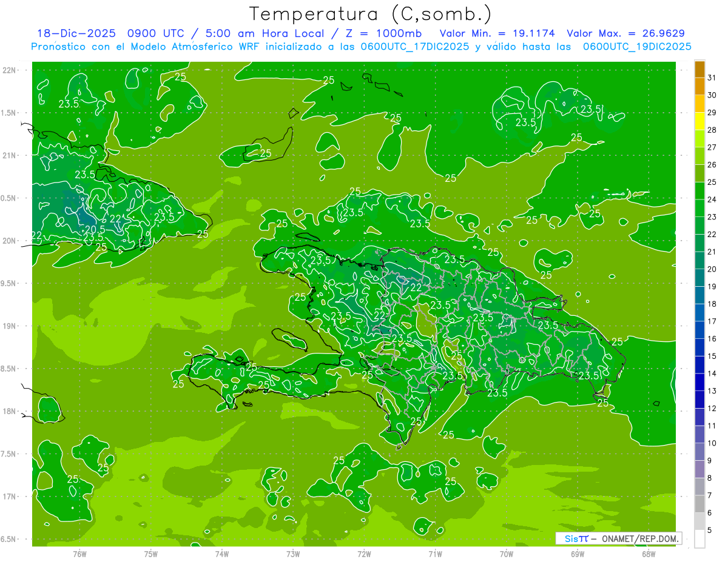This screenshot has width=728, height=562.
Task: Click the purple legend swatch between 8 and 9
Action: [x=699, y=470]
